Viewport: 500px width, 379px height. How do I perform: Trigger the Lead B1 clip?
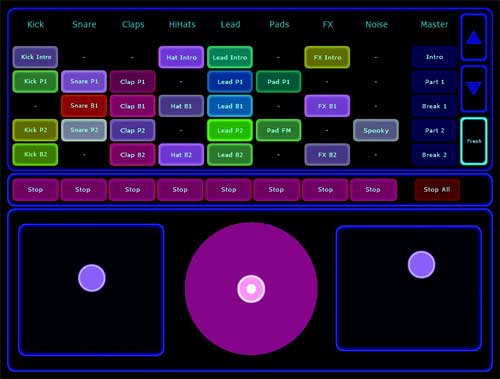(x=230, y=106)
